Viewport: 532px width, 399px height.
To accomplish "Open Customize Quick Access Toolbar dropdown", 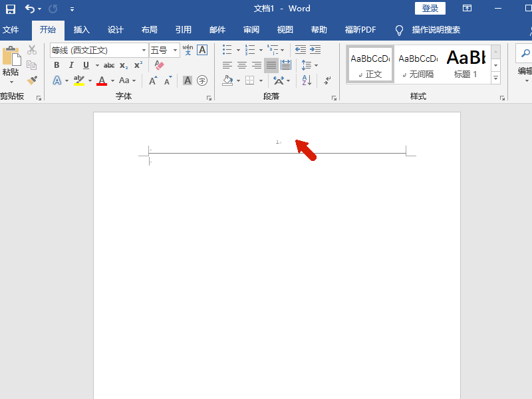I will [72, 9].
